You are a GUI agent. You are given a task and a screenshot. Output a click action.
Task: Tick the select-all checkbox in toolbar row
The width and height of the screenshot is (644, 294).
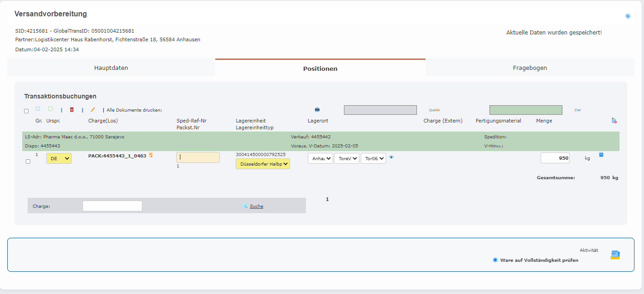click(x=26, y=111)
